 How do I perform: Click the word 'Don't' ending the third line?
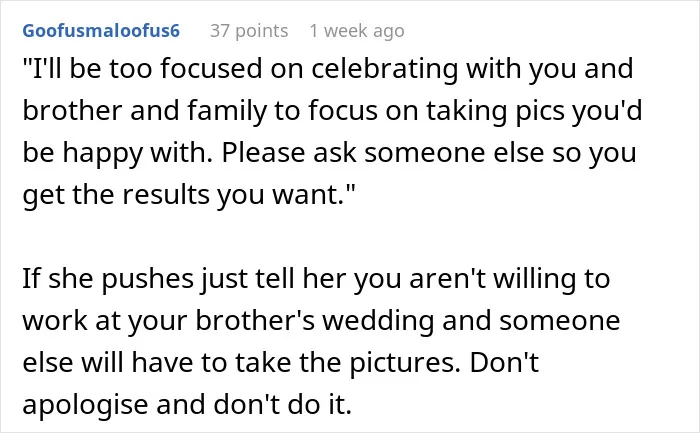[x=504, y=363]
